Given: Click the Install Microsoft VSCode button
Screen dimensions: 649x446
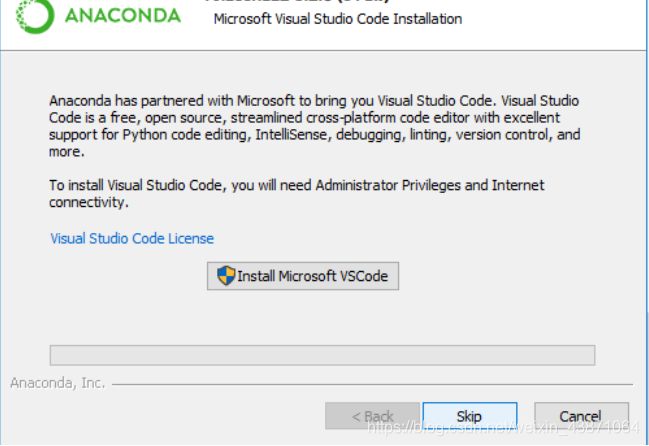Looking at the screenshot, I should tap(303, 276).
